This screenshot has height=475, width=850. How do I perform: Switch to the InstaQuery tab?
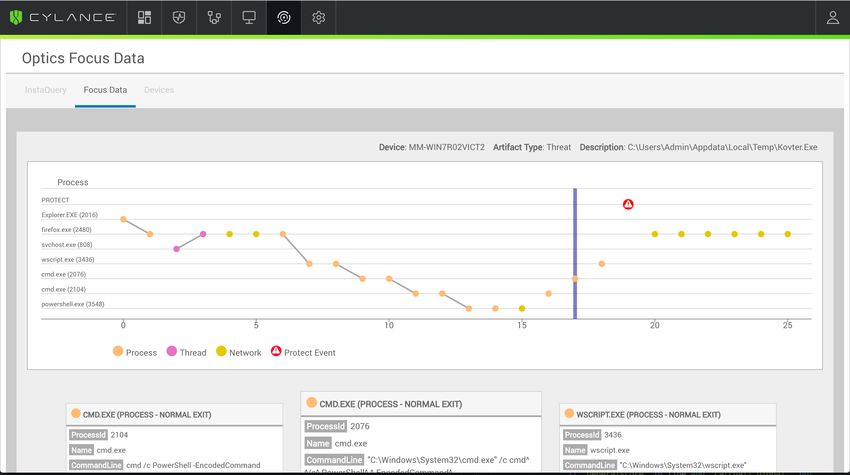[46, 90]
